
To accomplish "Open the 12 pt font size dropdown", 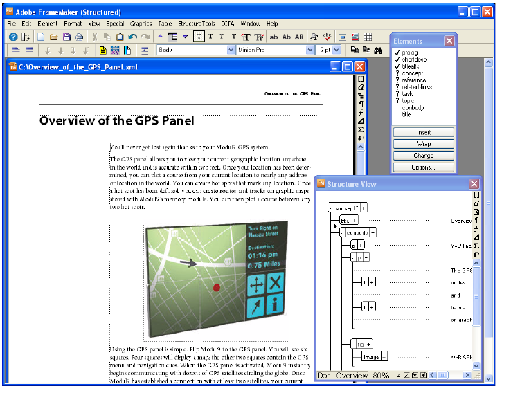I will [337, 50].
